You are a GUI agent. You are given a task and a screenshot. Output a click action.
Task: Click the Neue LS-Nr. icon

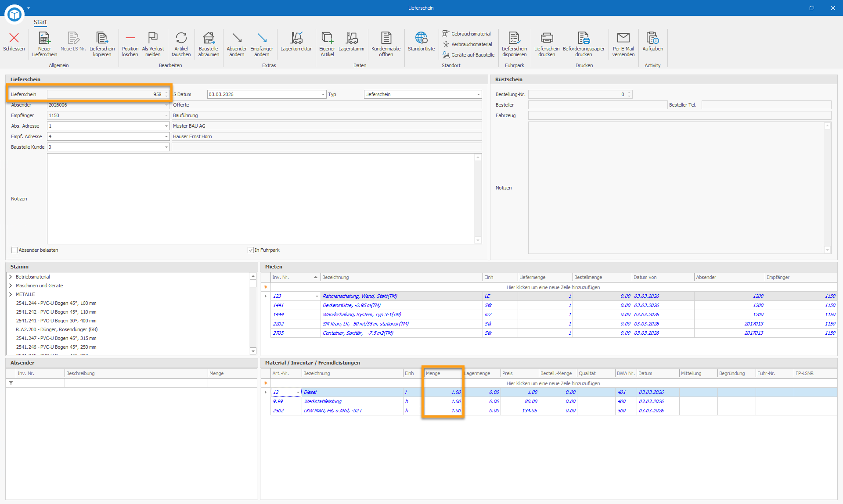coord(73,43)
